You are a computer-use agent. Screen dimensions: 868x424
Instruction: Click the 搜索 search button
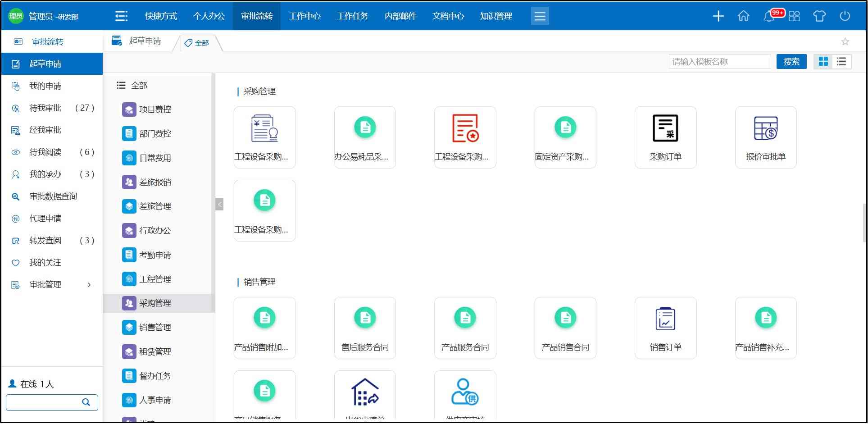click(791, 62)
